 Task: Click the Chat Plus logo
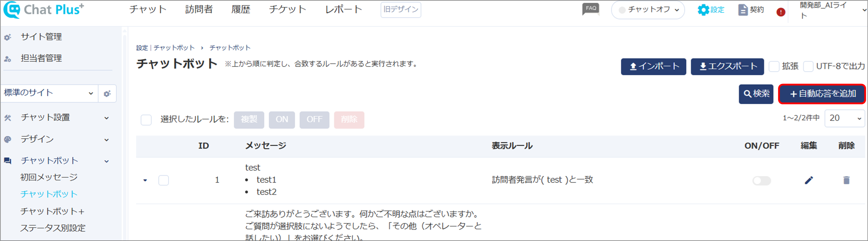[x=44, y=10]
